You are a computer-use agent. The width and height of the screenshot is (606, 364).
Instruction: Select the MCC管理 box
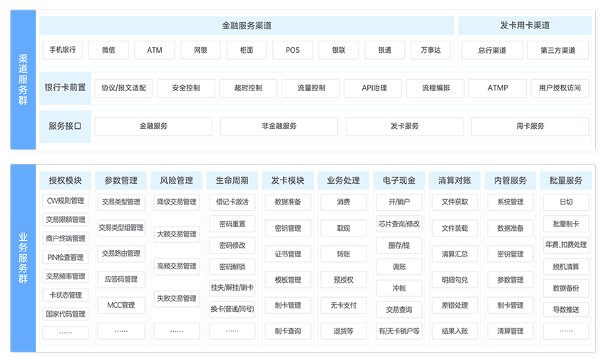pos(121,306)
